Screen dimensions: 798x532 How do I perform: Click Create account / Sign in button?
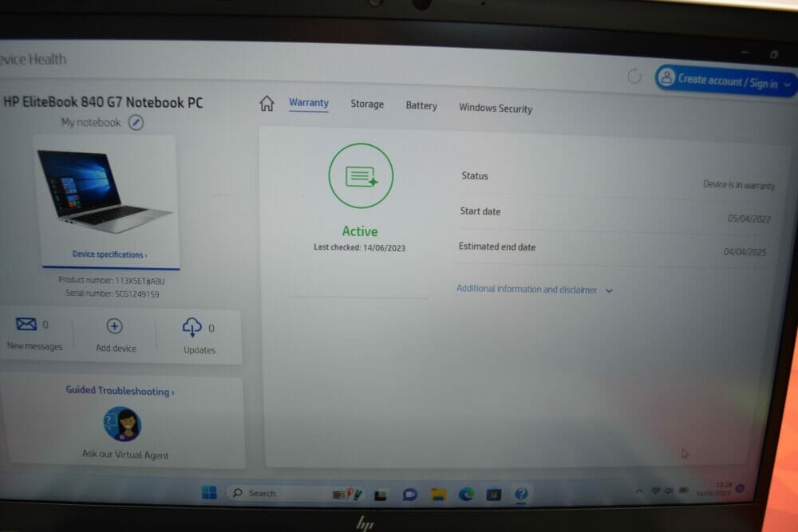click(x=725, y=81)
